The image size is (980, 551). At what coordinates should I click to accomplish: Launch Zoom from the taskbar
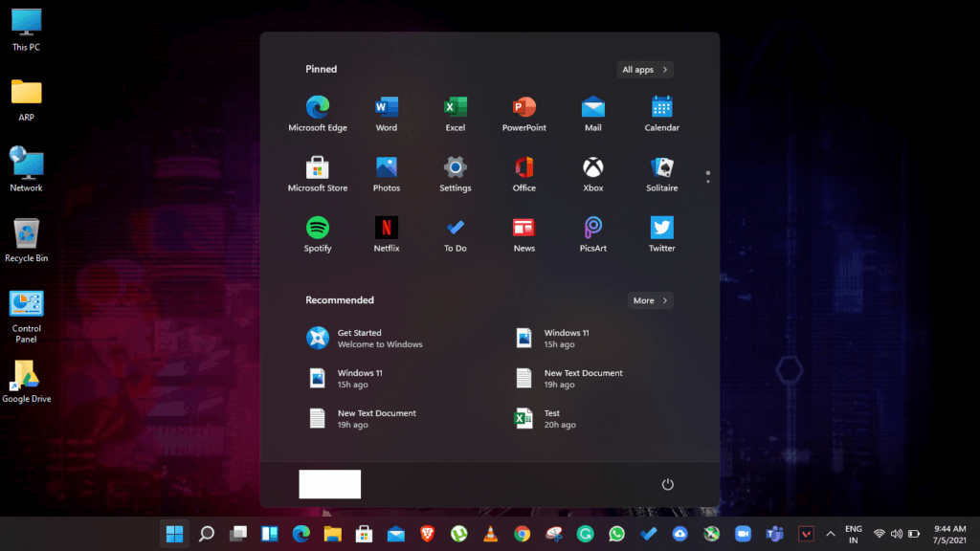click(743, 534)
